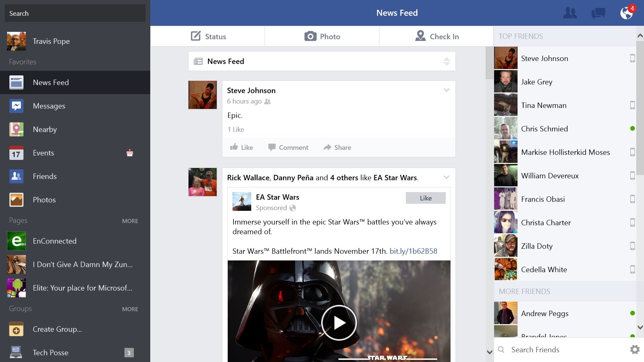The height and width of the screenshot is (362, 644).
Task: Chat with Steve Johnson in Top Friends
Action: [x=565, y=58]
